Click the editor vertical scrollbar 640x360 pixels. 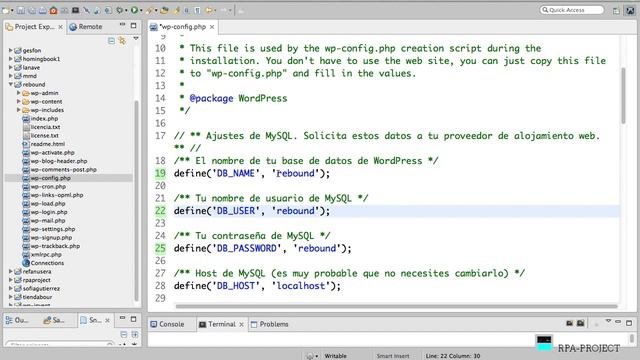623,96
